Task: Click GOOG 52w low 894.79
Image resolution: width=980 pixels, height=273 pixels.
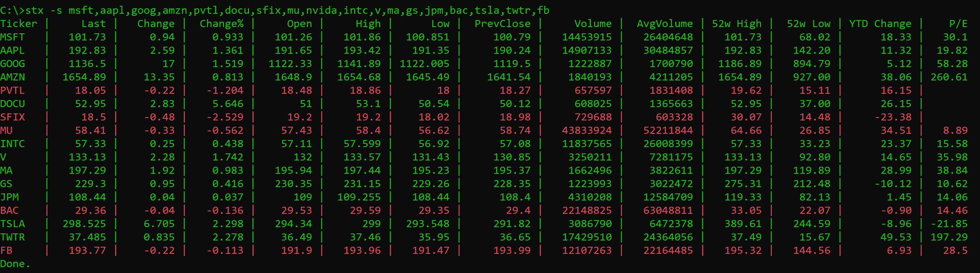Action: click(x=812, y=64)
